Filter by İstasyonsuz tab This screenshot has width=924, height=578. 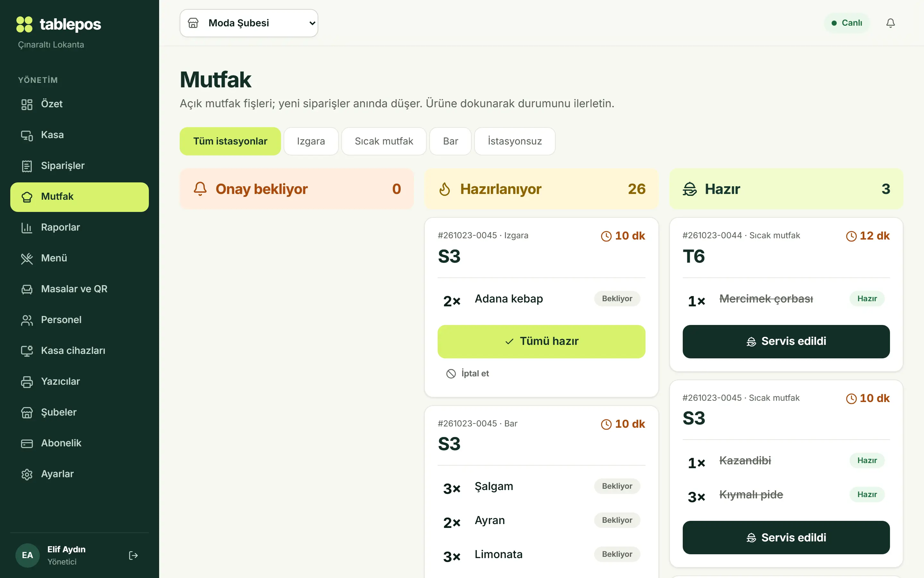tap(515, 141)
